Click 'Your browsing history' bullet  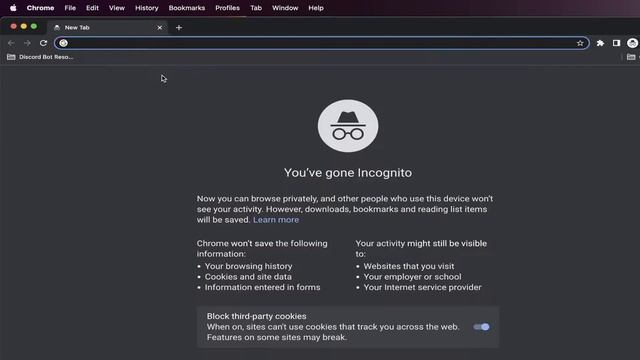249,266
